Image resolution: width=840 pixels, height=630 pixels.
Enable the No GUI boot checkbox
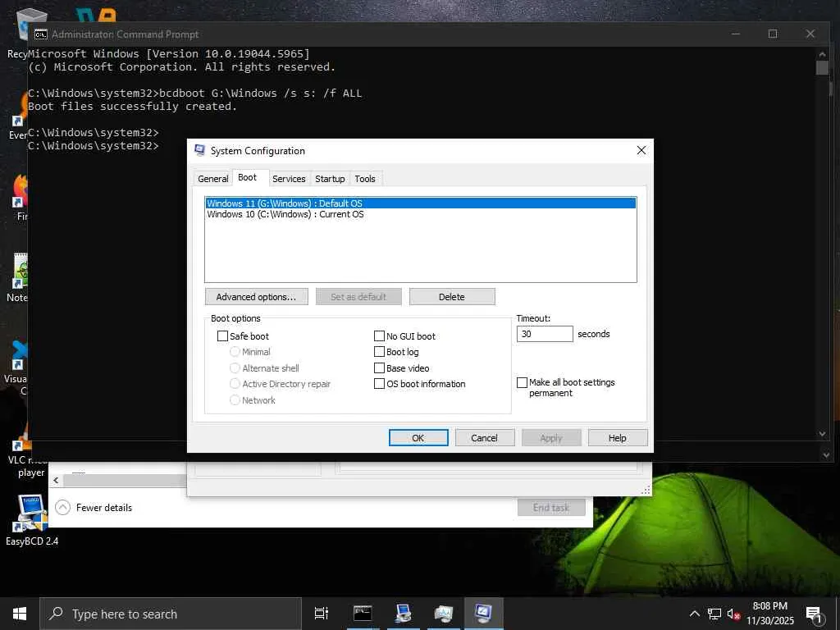(379, 336)
